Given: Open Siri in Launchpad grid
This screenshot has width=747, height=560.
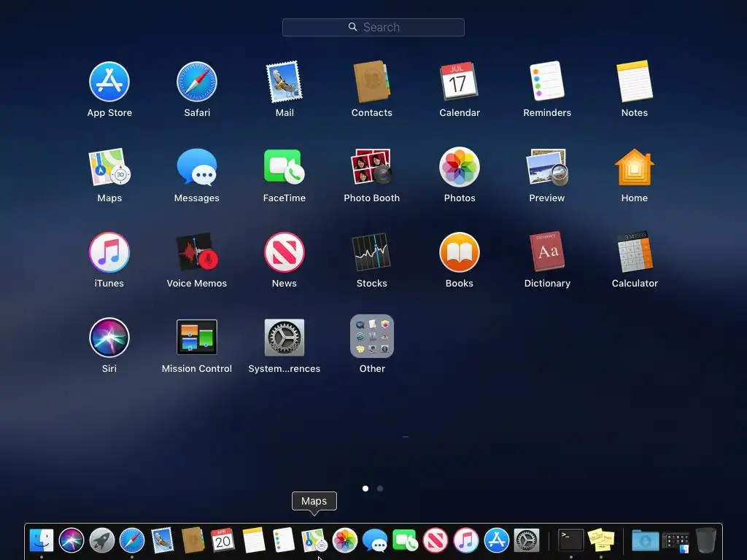Looking at the screenshot, I should pyautogui.click(x=109, y=337).
